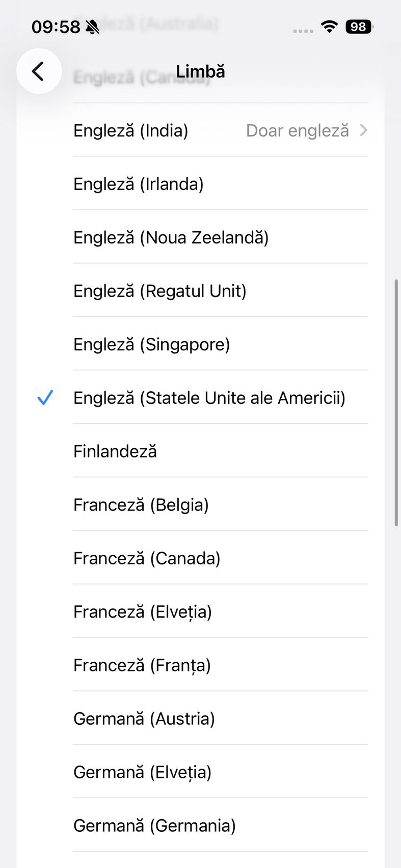
Task: Tap the Wi-Fi status icon
Action: [x=330, y=26]
